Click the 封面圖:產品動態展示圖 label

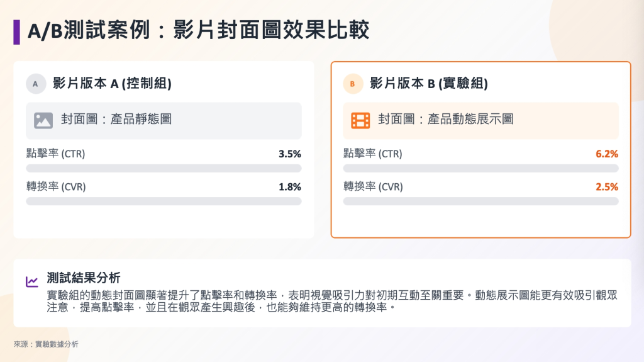tap(445, 119)
